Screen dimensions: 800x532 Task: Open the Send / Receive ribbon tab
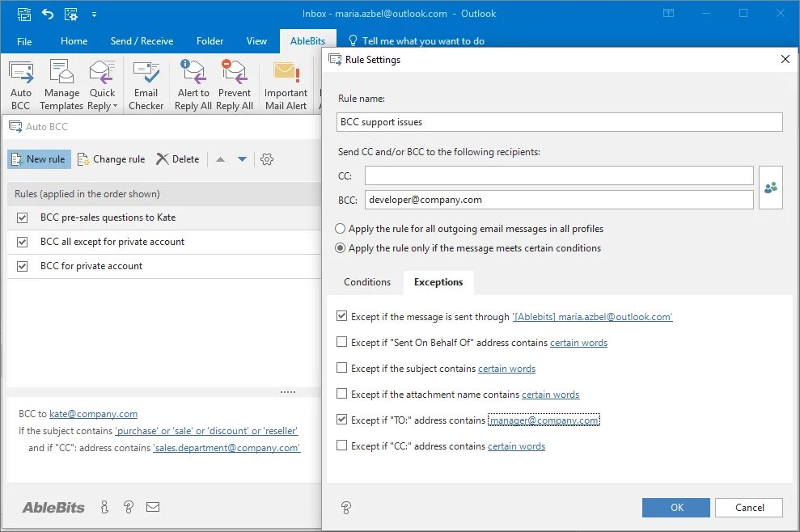tap(142, 41)
